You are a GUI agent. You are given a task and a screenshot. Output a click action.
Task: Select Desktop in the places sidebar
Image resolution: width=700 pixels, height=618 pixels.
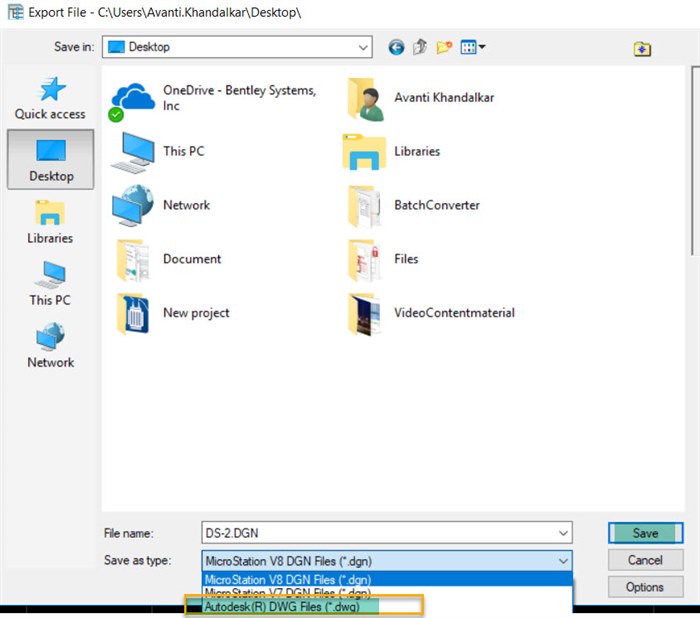tap(50, 159)
